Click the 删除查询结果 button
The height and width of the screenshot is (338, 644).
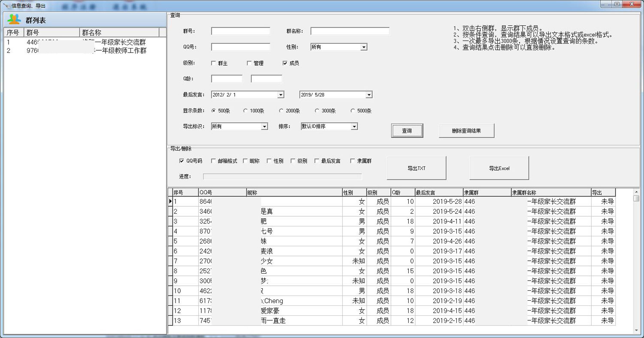coord(466,130)
